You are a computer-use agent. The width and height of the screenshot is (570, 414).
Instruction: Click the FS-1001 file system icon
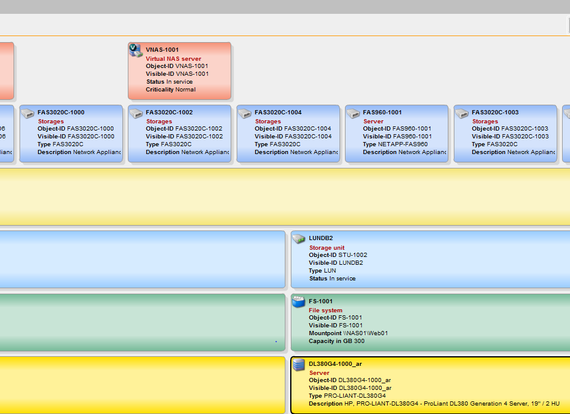(299, 302)
